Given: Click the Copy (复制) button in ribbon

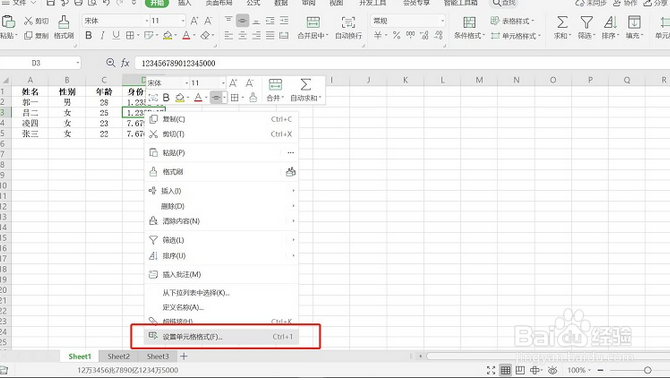Looking at the screenshot, I should click(x=36, y=35).
